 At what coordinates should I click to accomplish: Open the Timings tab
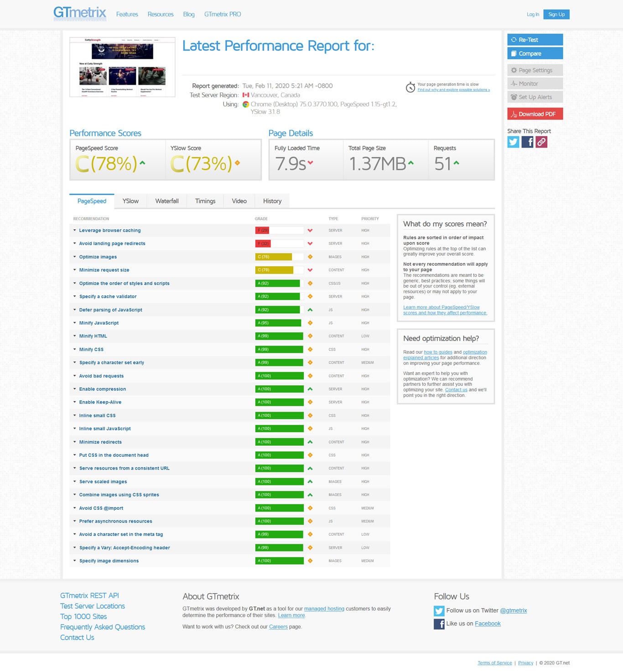coord(205,201)
